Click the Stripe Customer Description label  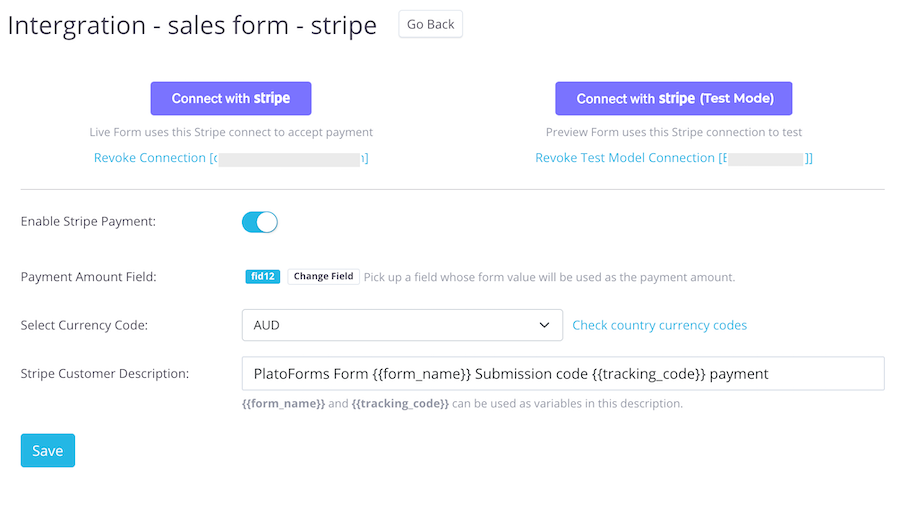pos(105,374)
